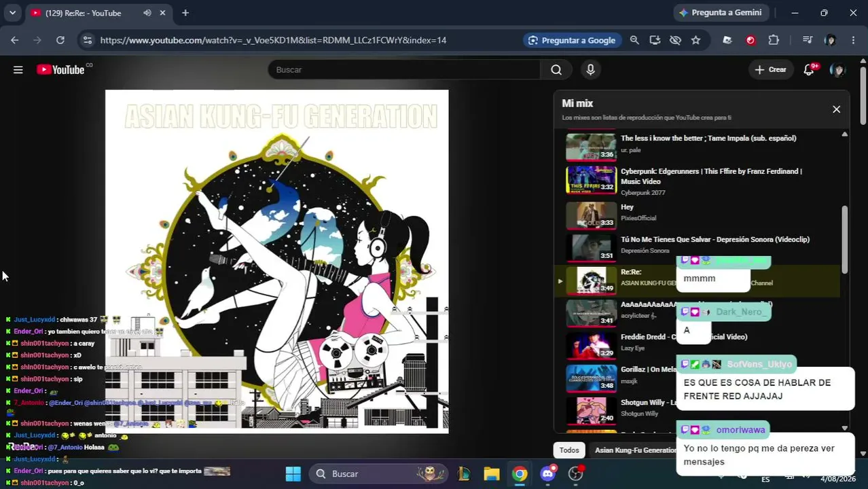Image resolution: width=868 pixels, height=489 pixels.
Task: Open the Tame Impala video thumbnail
Action: pyautogui.click(x=591, y=147)
